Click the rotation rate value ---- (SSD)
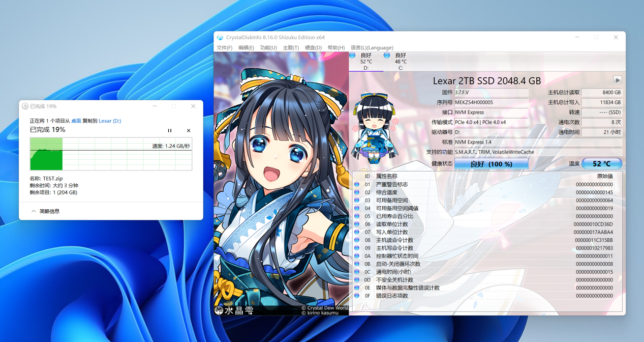Viewport: 644px width, 342px height. click(602, 112)
